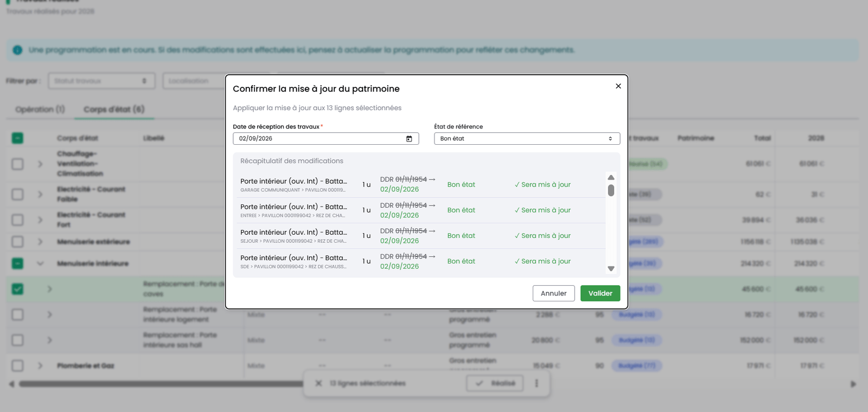This screenshot has height=412, width=868.
Task: Clear the 13 lignes sélectionnées with X icon
Action: [x=318, y=383]
